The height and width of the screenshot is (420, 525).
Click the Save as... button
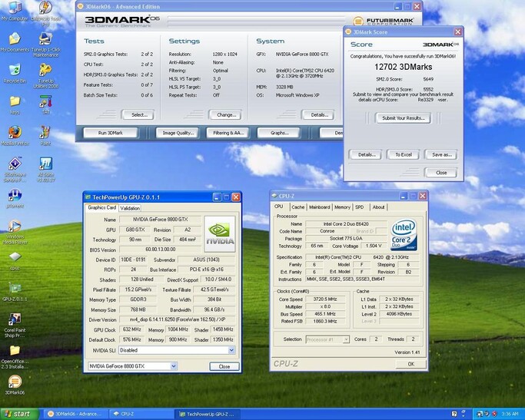(x=441, y=154)
